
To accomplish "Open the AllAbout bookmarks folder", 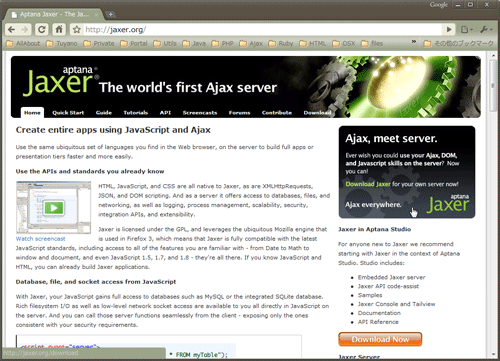I will tap(23, 44).
